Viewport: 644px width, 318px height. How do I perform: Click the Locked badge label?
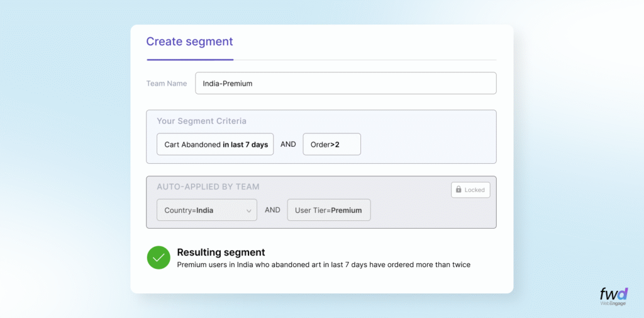click(x=475, y=190)
